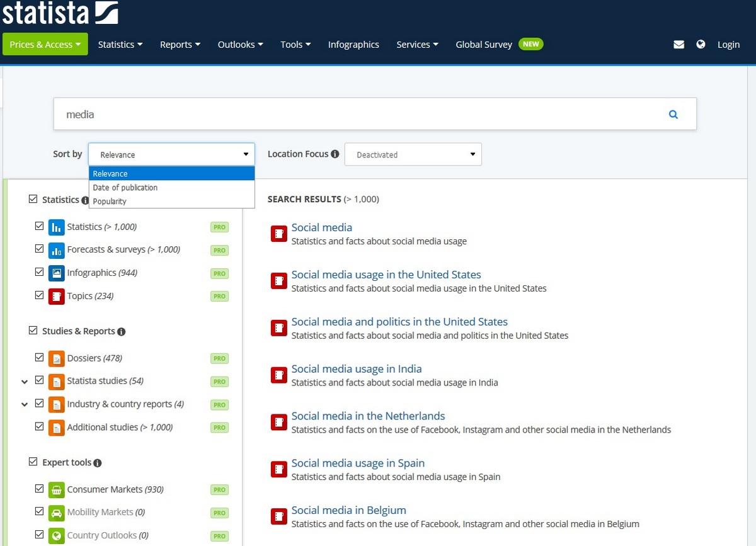Uncheck the Topics checkbox

(x=40, y=295)
